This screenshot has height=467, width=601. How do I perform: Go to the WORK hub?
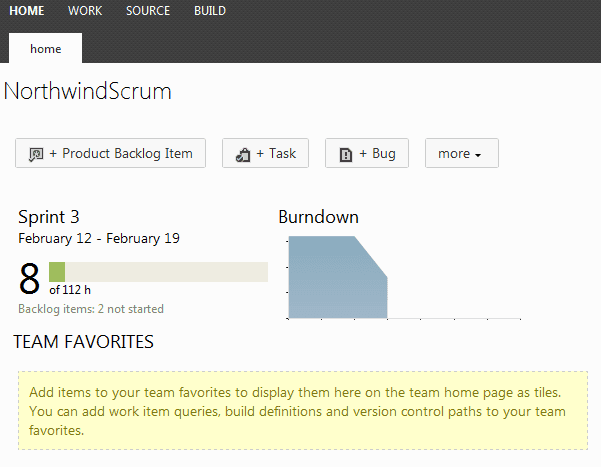click(x=85, y=11)
